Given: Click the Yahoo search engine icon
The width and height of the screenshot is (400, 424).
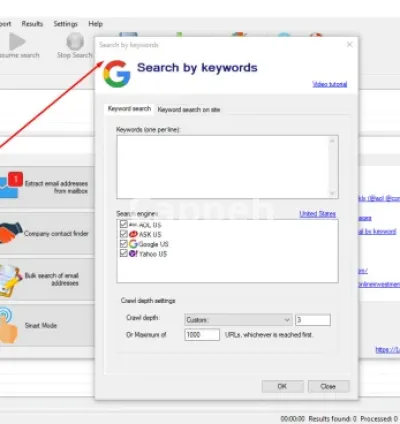Looking at the screenshot, I should [x=133, y=253].
